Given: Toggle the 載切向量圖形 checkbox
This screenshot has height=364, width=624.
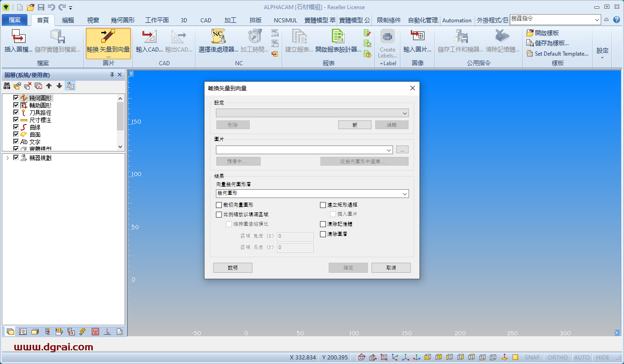Looking at the screenshot, I should coord(219,205).
